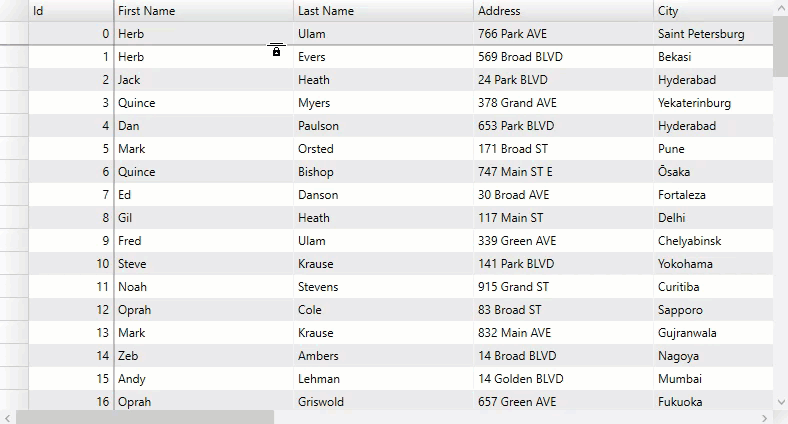Select the row header for row 5

pyautogui.click(x=14, y=149)
